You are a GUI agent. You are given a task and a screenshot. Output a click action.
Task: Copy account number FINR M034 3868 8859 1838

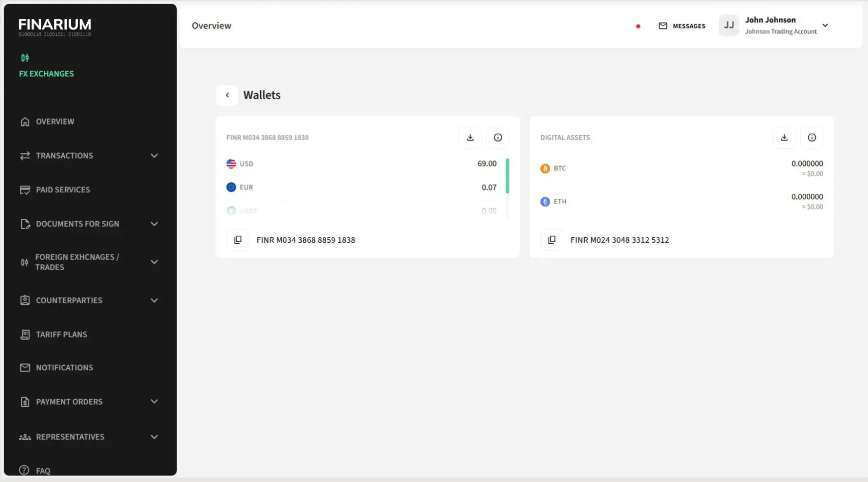pos(238,240)
